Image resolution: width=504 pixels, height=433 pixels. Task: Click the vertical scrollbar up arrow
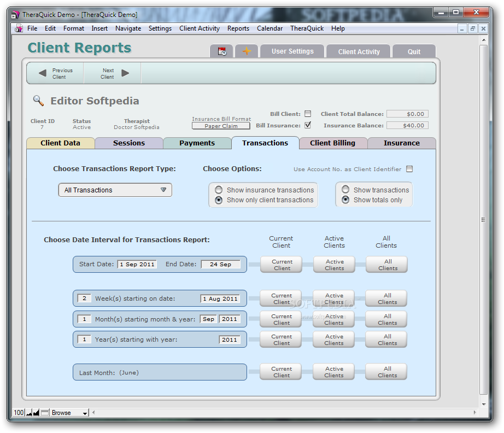click(x=483, y=40)
